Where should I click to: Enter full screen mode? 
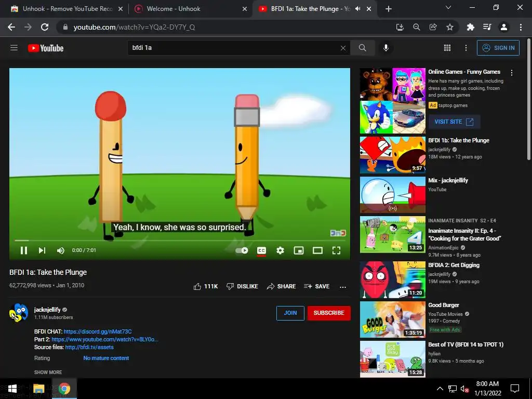click(336, 250)
